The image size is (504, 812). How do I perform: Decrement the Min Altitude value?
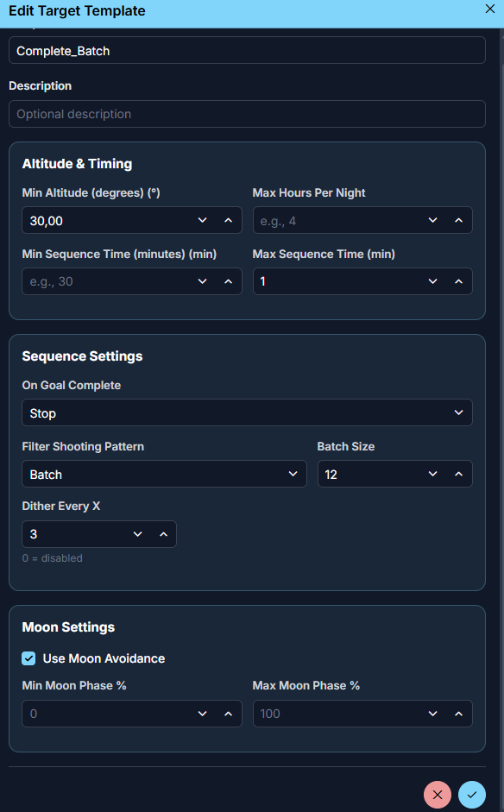(202, 220)
